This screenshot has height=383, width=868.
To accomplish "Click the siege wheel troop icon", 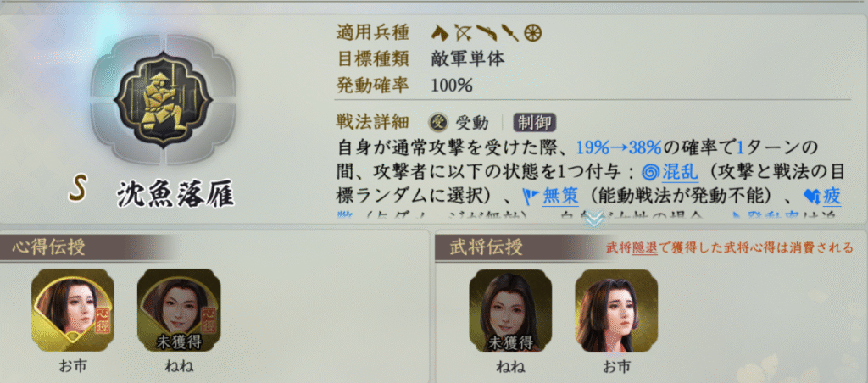I will click(532, 33).
